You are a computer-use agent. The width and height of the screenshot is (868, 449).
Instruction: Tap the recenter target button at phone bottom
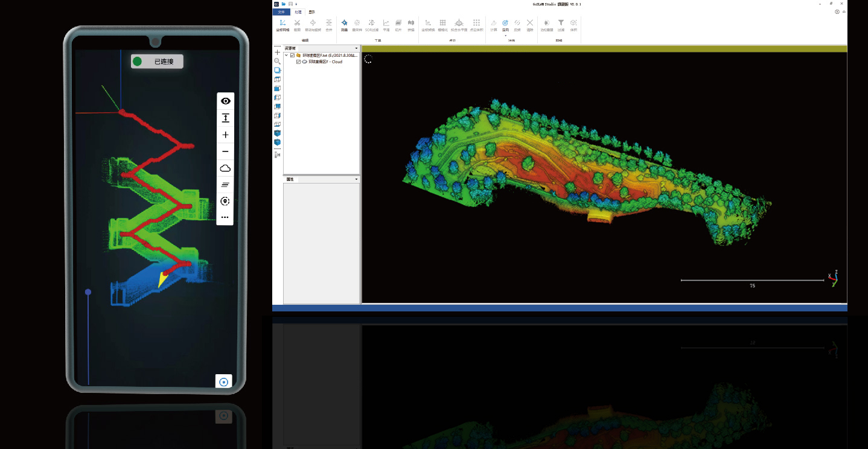click(x=224, y=381)
